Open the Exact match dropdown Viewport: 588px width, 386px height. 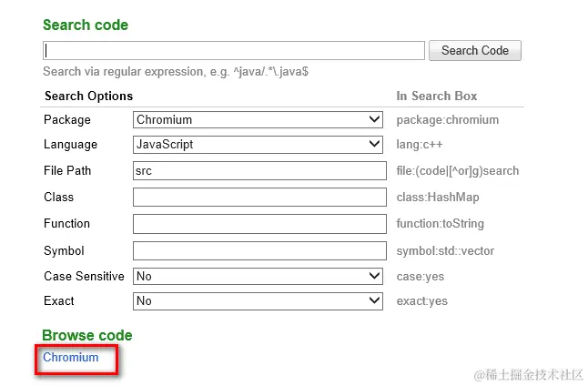click(258, 300)
